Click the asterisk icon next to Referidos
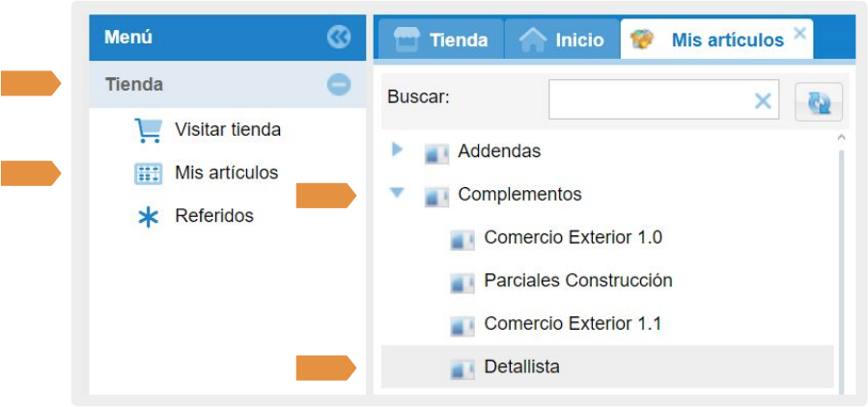 pos(148,217)
